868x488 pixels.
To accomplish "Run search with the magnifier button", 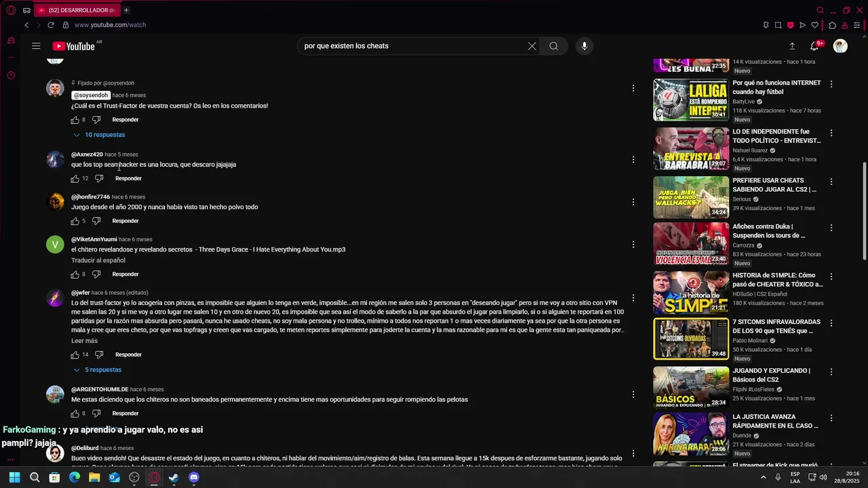I will tap(554, 46).
